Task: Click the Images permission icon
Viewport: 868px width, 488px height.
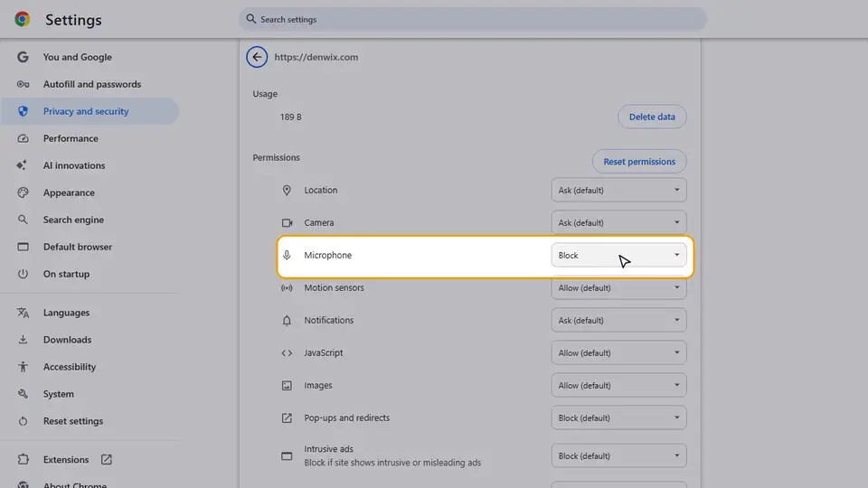Action: point(287,386)
